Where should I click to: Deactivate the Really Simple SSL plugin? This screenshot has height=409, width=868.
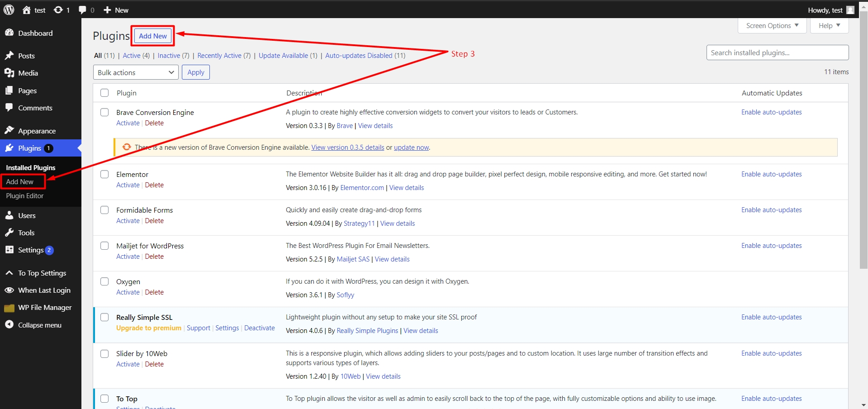tap(260, 328)
